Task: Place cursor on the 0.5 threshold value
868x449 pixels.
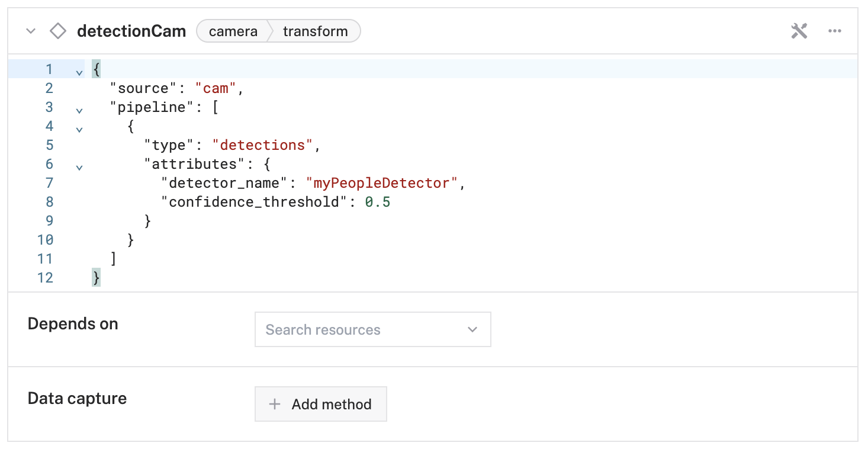Action: 378,202
